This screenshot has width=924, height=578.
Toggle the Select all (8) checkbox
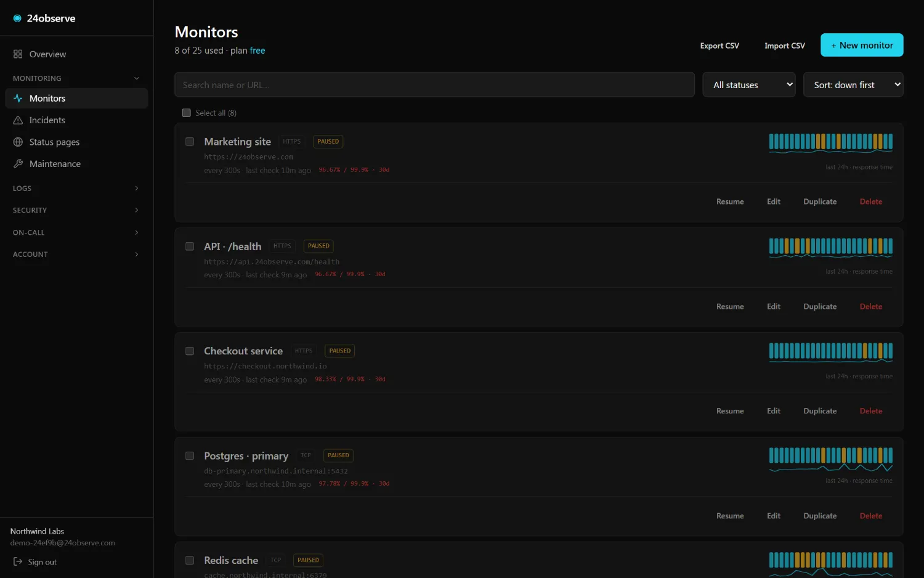[187, 113]
